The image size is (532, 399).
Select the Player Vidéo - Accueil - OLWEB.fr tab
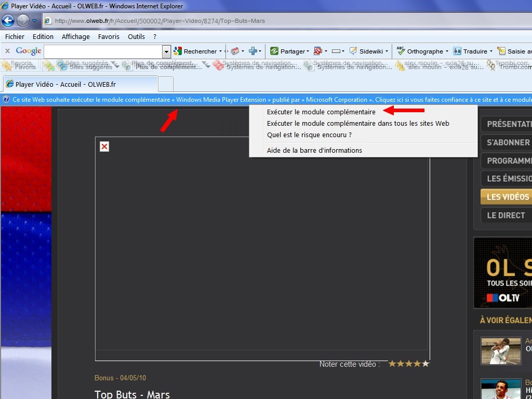81,84
